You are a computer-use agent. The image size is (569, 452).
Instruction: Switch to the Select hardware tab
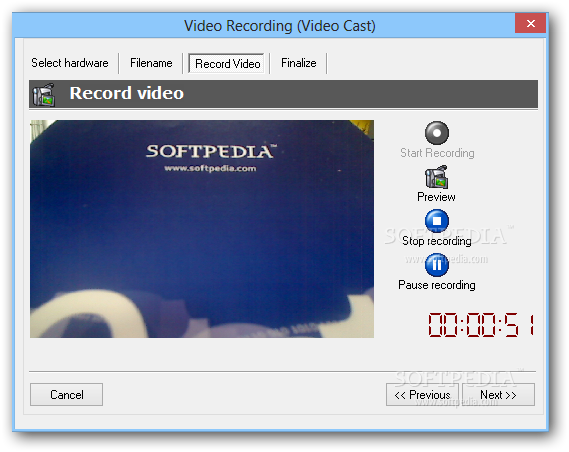(70, 63)
